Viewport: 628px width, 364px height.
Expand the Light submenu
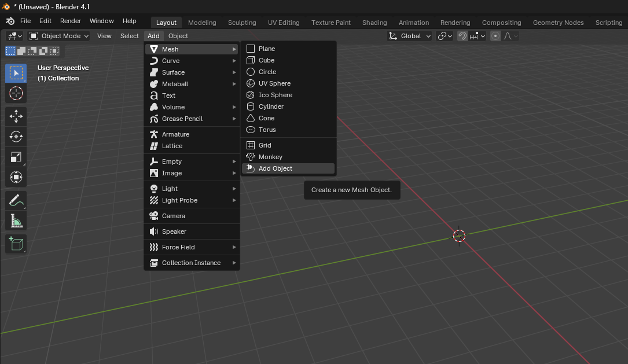pos(192,189)
